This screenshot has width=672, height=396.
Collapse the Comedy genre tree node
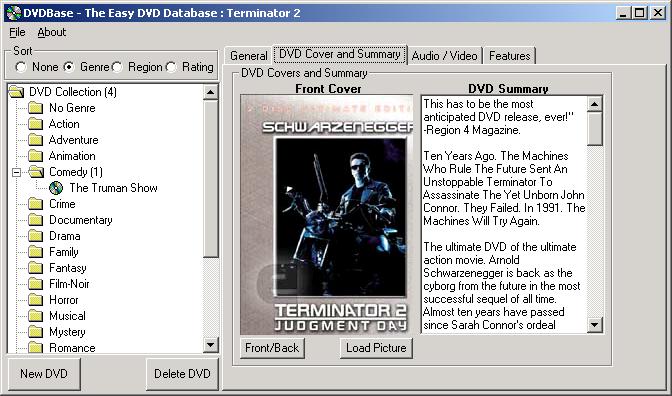pyautogui.click(x=16, y=172)
